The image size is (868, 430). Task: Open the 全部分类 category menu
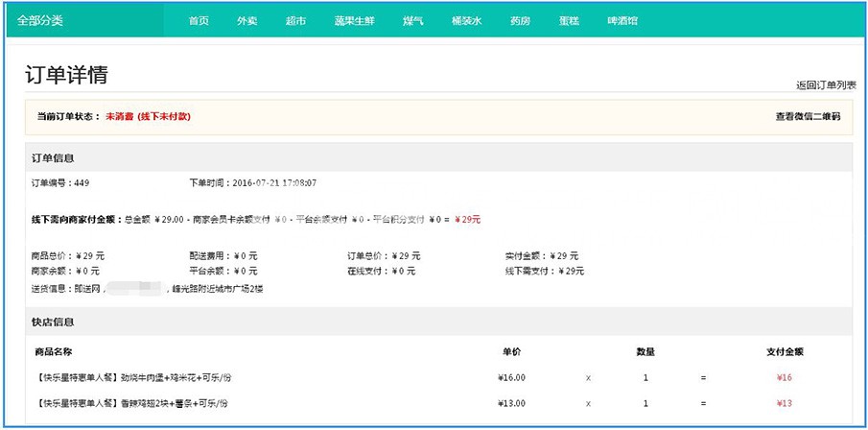40,21
